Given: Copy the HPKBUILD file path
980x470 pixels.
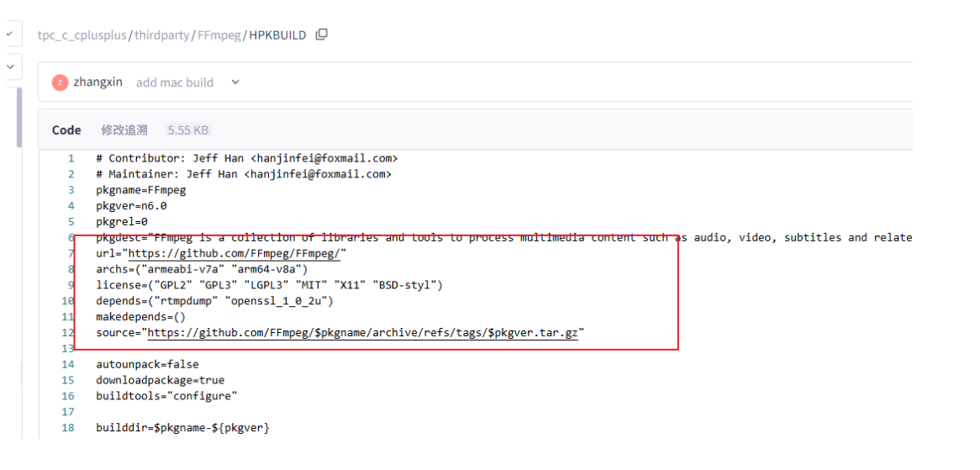Looking at the screenshot, I should tap(321, 35).
